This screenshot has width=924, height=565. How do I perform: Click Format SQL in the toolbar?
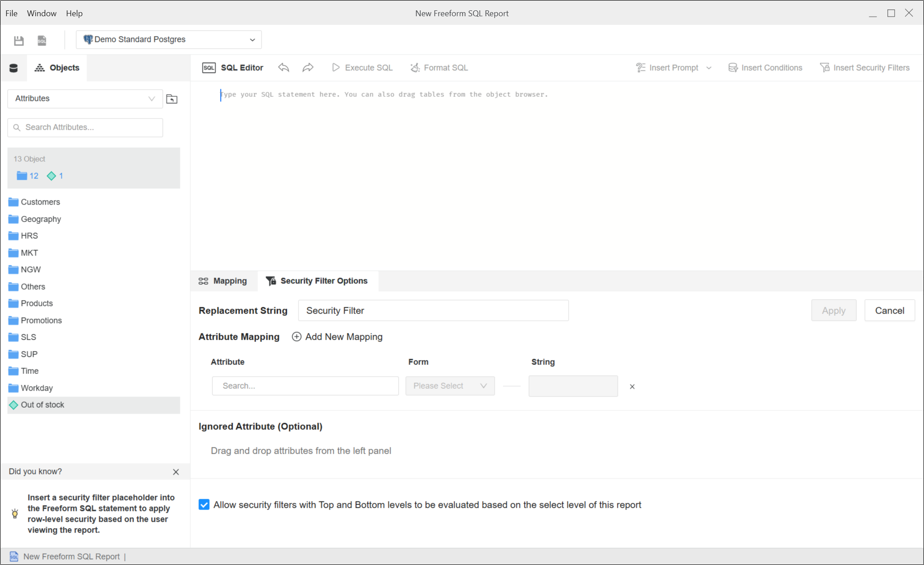439,68
